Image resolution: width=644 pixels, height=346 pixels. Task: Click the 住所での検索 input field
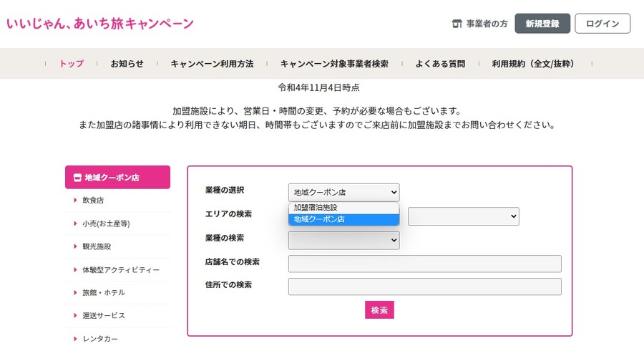[x=424, y=287]
